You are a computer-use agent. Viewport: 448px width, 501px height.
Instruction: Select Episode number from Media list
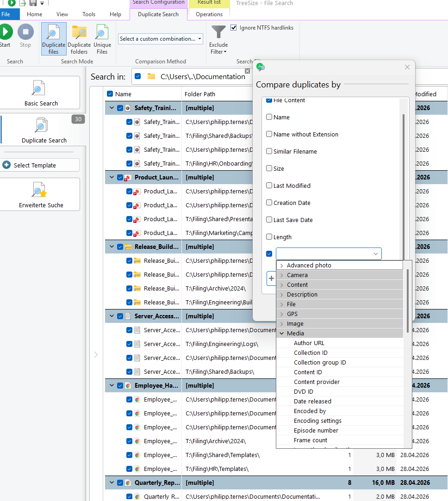(316, 431)
